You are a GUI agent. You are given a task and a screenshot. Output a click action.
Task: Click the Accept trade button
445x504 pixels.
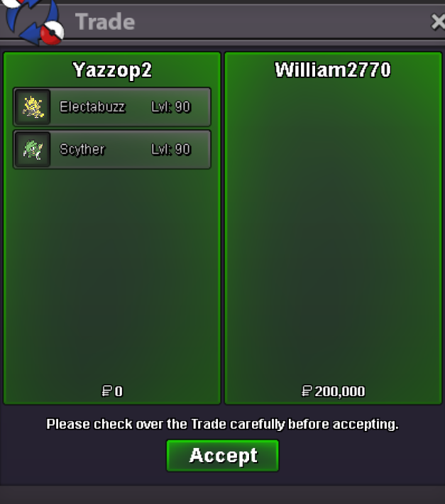pyautogui.click(x=222, y=456)
